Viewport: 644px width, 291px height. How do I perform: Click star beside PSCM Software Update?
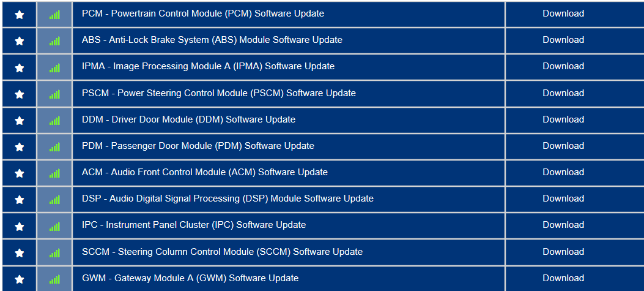coord(19,94)
